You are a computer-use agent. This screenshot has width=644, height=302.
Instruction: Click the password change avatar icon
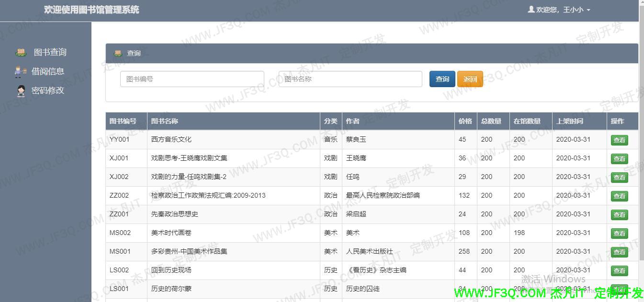coord(21,91)
